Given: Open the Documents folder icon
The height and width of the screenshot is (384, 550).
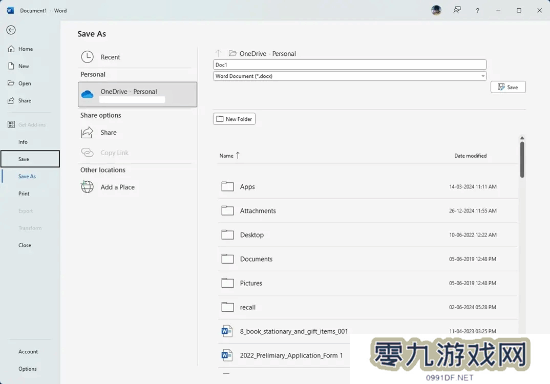Looking at the screenshot, I should coord(227,259).
